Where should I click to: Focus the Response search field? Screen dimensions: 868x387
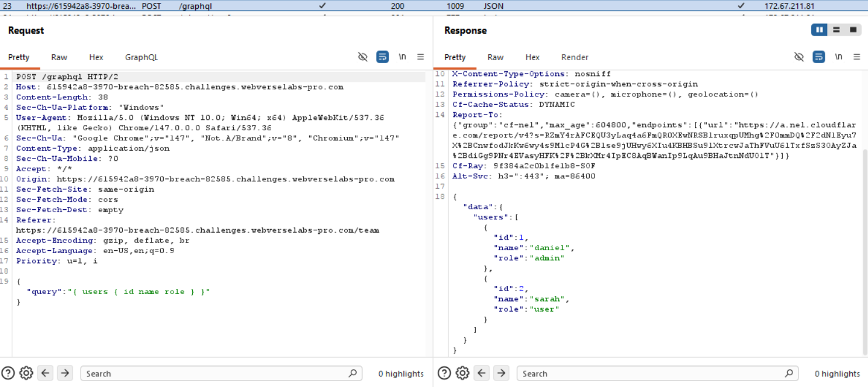657,374
